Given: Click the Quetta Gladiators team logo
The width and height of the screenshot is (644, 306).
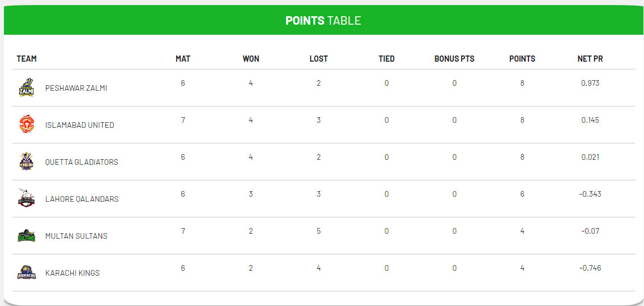Looking at the screenshot, I should (26, 161).
